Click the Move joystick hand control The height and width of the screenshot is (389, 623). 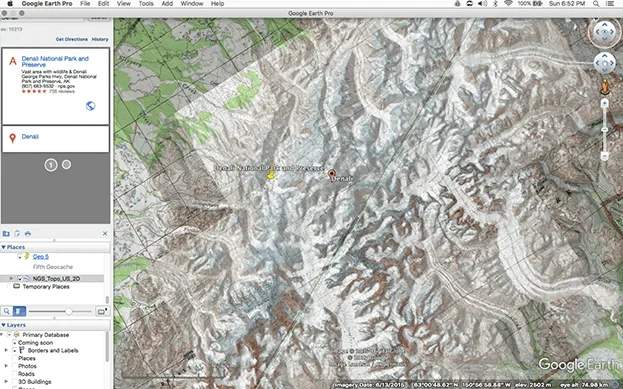point(605,63)
